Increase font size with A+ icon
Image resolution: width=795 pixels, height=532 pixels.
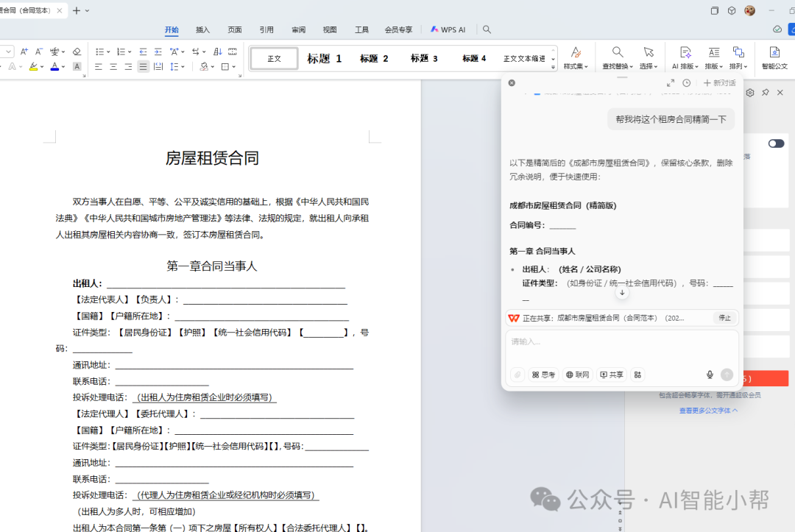(24, 52)
